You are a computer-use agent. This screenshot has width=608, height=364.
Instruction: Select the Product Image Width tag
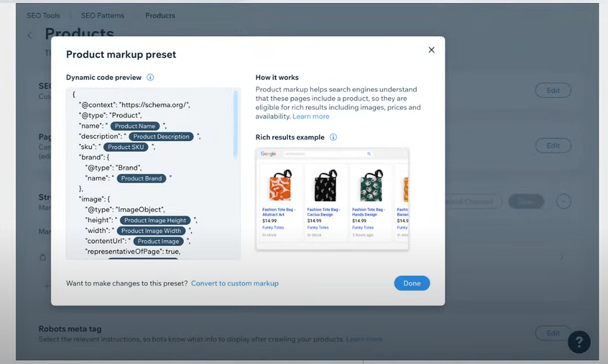(151, 231)
